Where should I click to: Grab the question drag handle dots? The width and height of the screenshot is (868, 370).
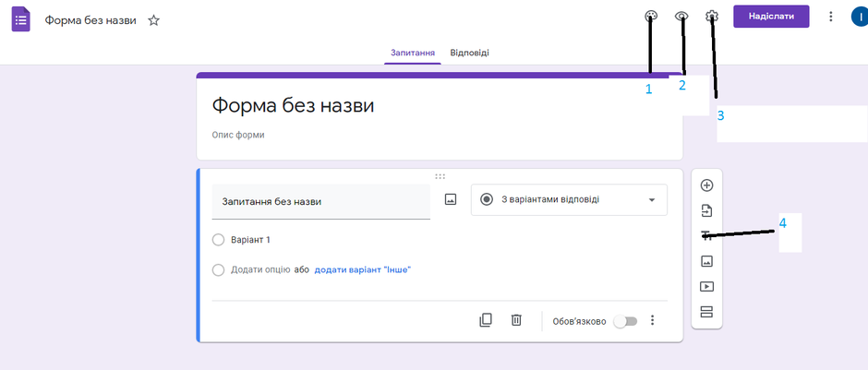pos(440,176)
